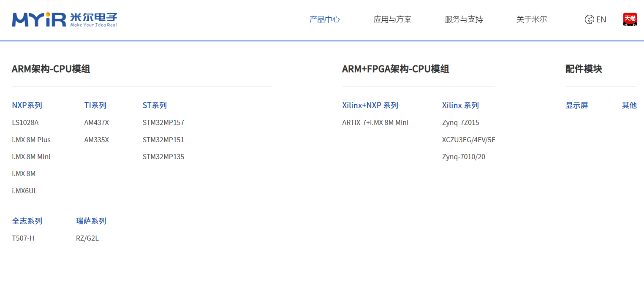Select the AM335X product
The image size is (644, 290).
pyautogui.click(x=96, y=140)
